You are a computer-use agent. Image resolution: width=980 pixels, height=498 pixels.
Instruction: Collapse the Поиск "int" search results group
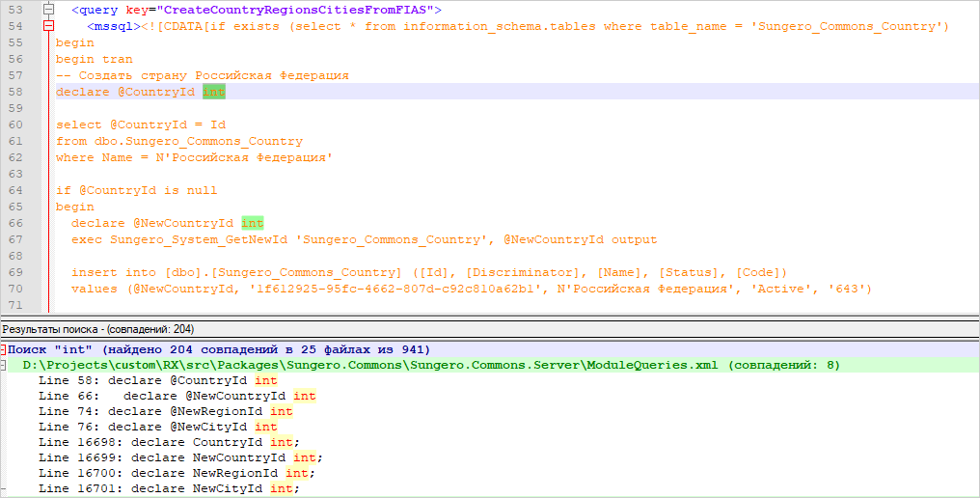pyautogui.click(x=4, y=348)
